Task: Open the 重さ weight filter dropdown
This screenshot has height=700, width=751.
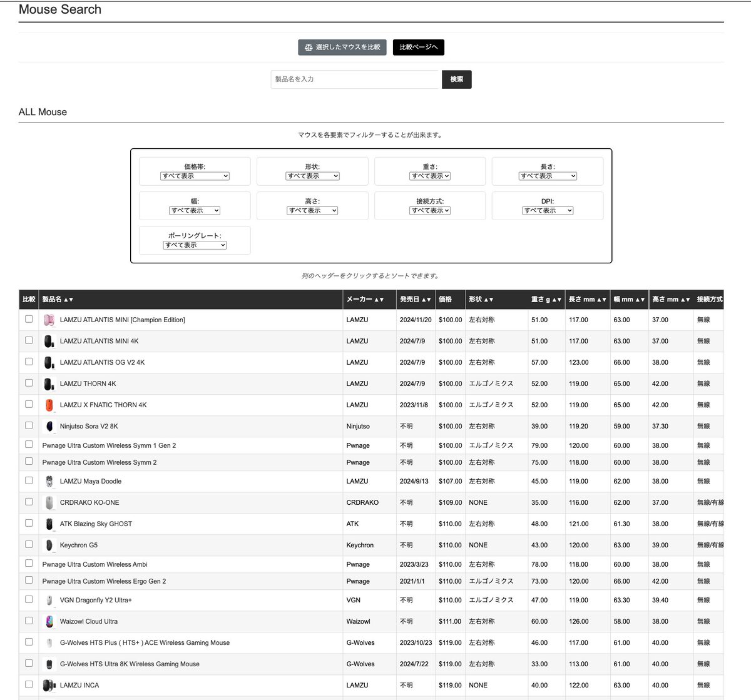Action: (x=430, y=176)
